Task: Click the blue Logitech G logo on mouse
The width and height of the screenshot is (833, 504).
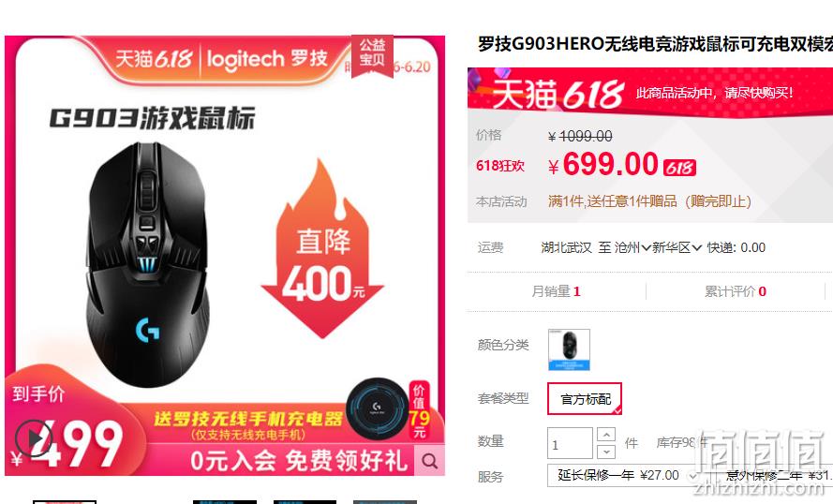Action: [147, 330]
